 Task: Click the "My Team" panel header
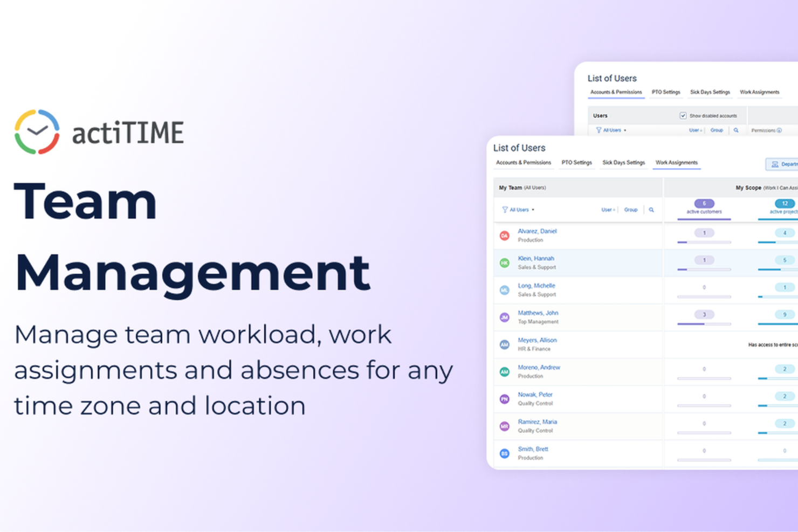(578, 188)
